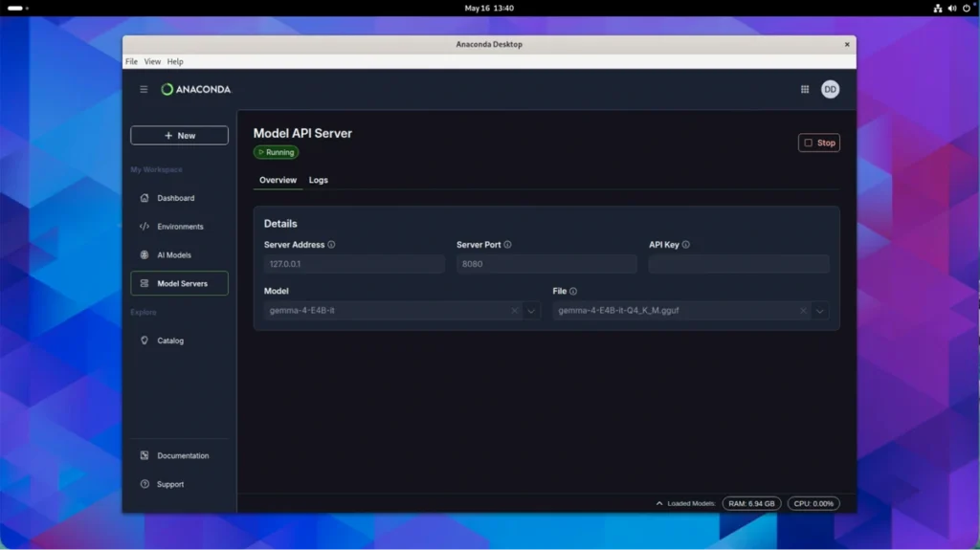Viewport: 980px width, 550px height.
Task: Toggle the hamburger sidebar menu icon
Action: (x=144, y=89)
